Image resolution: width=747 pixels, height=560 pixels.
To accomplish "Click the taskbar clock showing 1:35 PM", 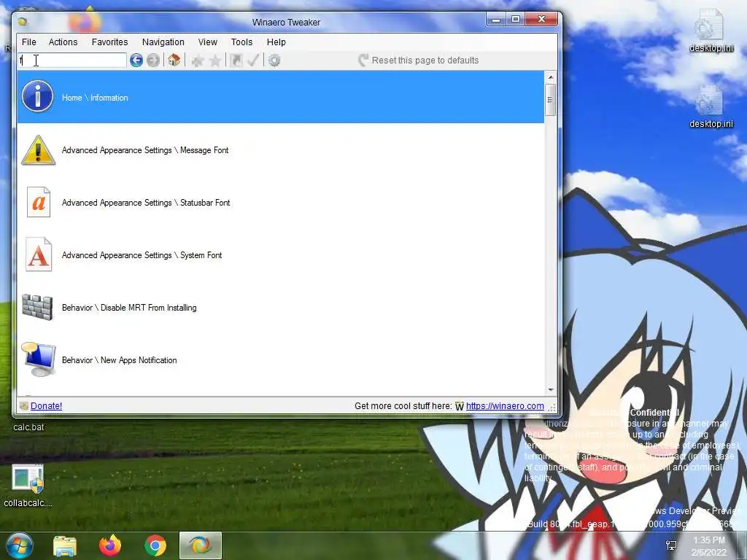I will (x=709, y=545).
